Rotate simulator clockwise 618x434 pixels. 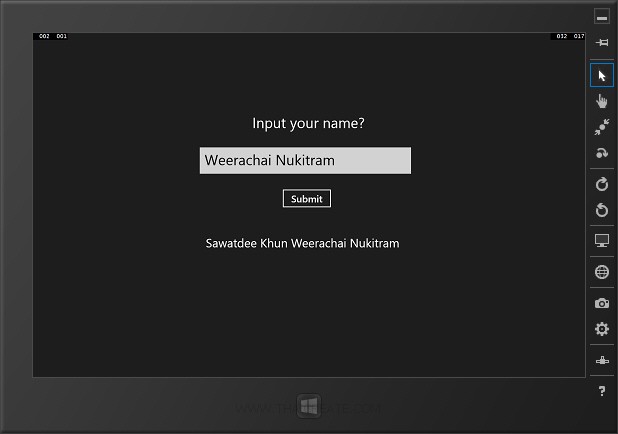click(602, 184)
